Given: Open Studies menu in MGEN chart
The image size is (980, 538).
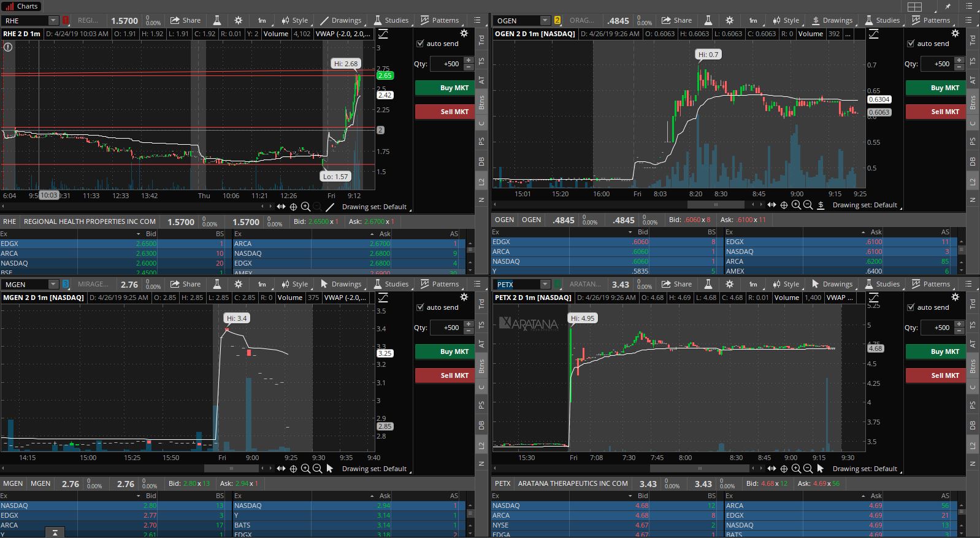Looking at the screenshot, I should click(391, 284).
